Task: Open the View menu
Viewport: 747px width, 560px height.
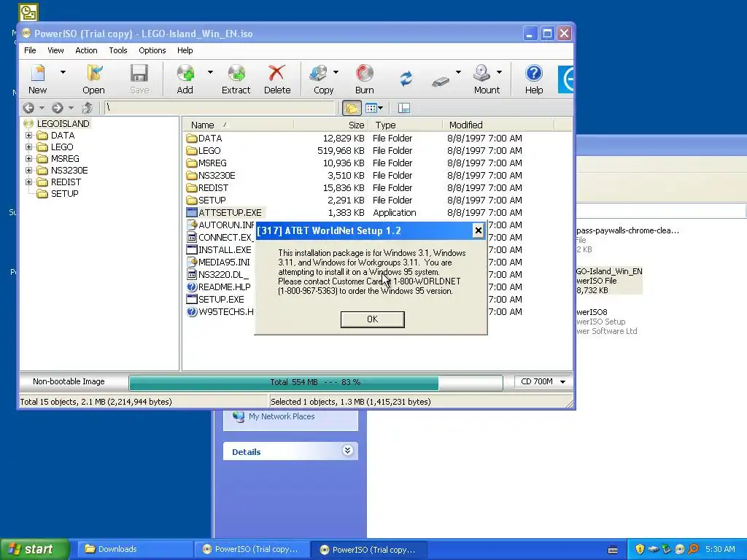Action: tap(55, 50)
